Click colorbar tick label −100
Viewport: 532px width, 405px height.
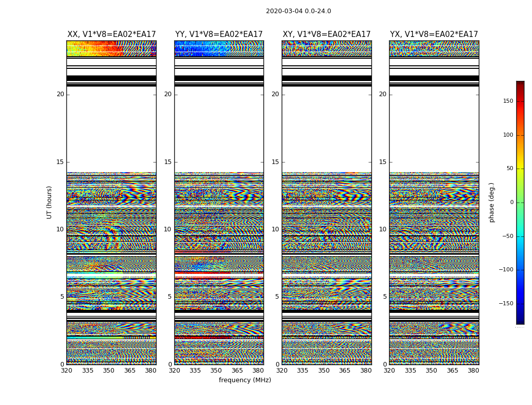pyautogui.click(x=506, y=269)
